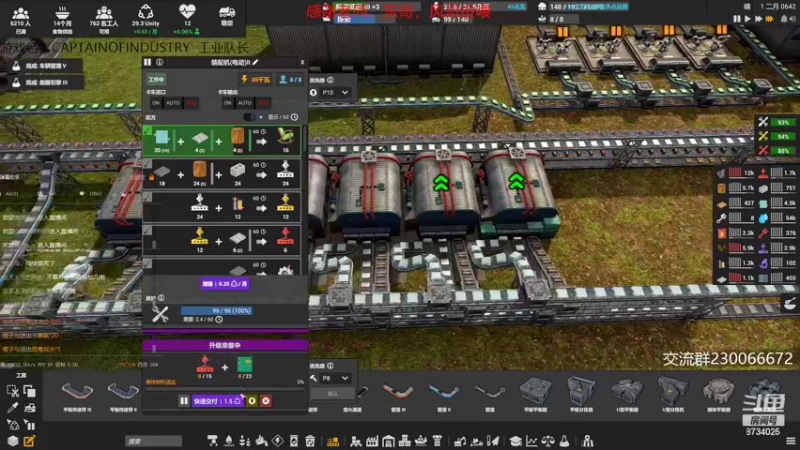Open the hamburger main menu icon

click(790, 441)
